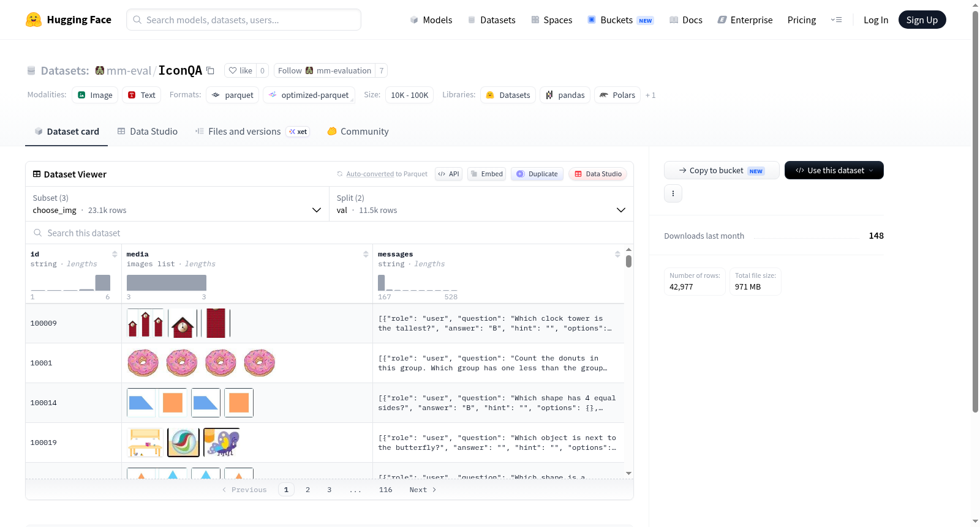The height and width of the screenshot is (527, 980).
Task: Duplicate the dataset viewer
Action: click(x=537, y=174)
